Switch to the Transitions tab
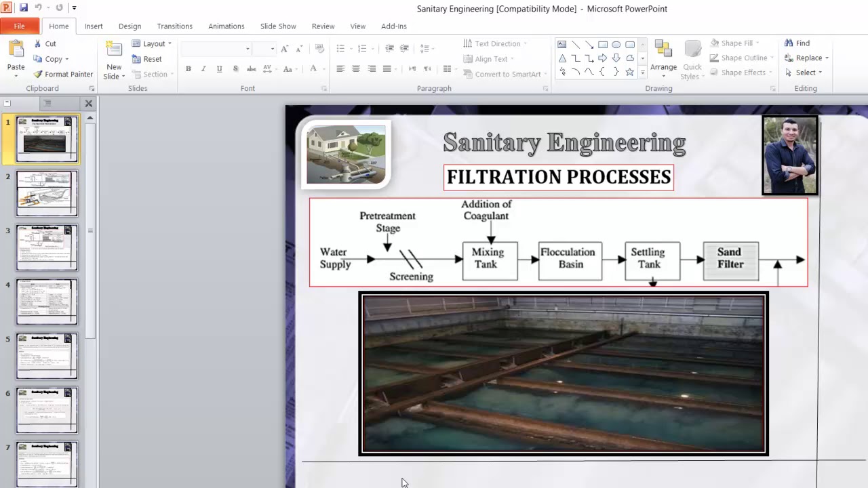 [174, 26]
